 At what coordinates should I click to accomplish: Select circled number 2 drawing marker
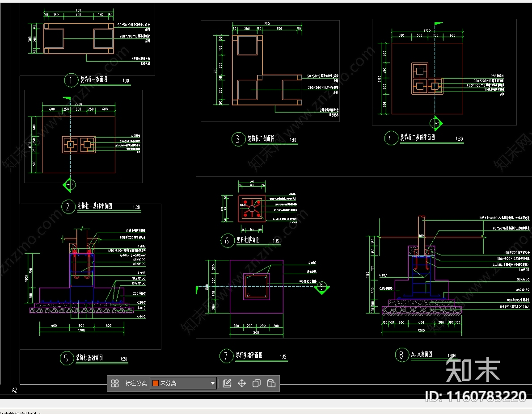[68, 207]
